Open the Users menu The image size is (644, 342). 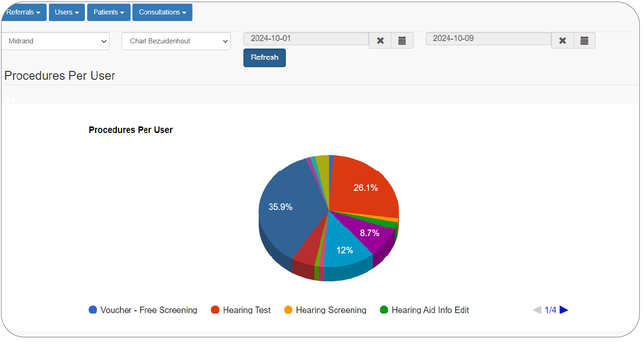(x=66, y=12)
